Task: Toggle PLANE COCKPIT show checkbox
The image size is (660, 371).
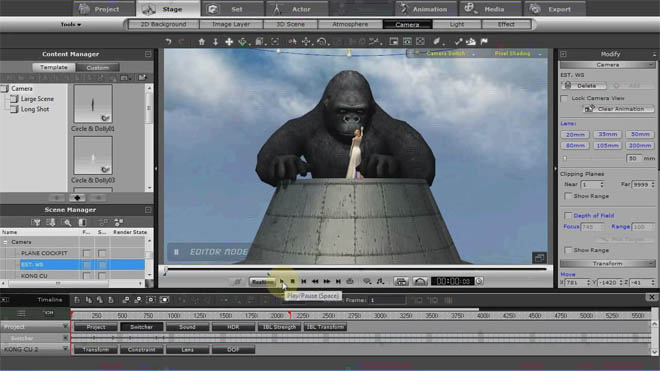Action: 102,254
